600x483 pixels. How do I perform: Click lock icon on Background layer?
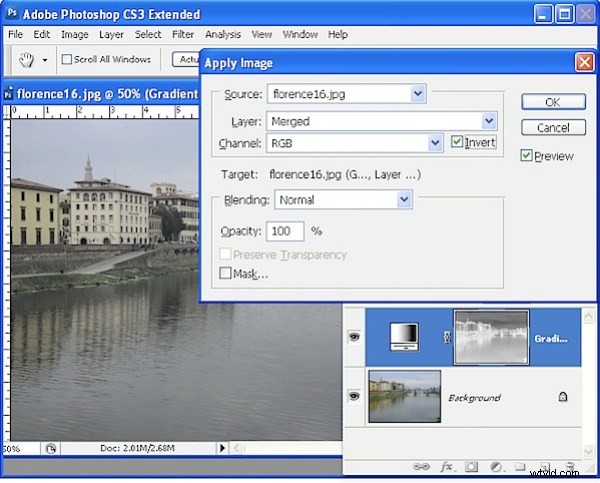563,397
